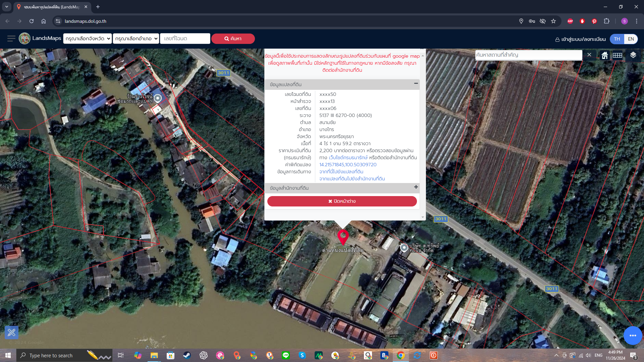Click the red parcel location pin
Screen dimensions: 644x362
tap(343, 237)
